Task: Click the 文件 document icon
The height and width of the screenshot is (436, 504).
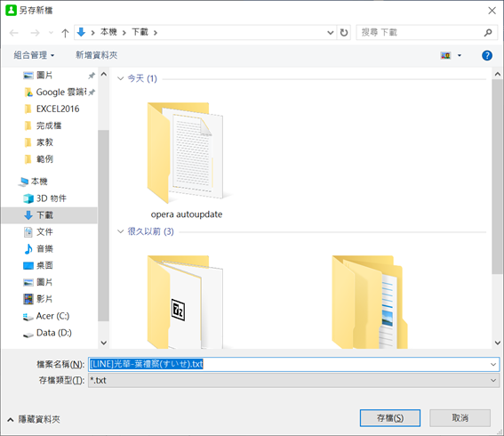Action: [x=28, y=231]
